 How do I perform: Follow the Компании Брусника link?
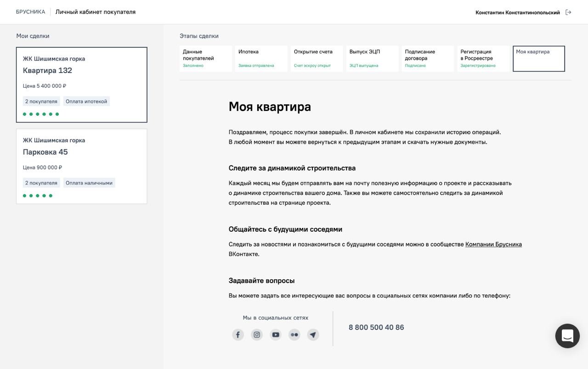click(x=493, y=245)
